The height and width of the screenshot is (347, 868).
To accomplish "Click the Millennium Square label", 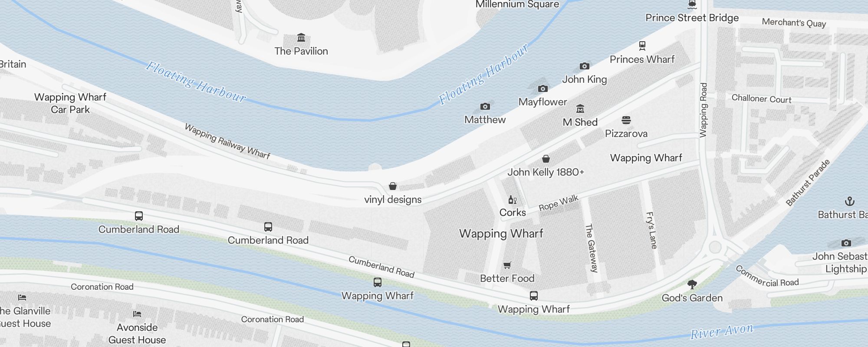I will (517, 4).
